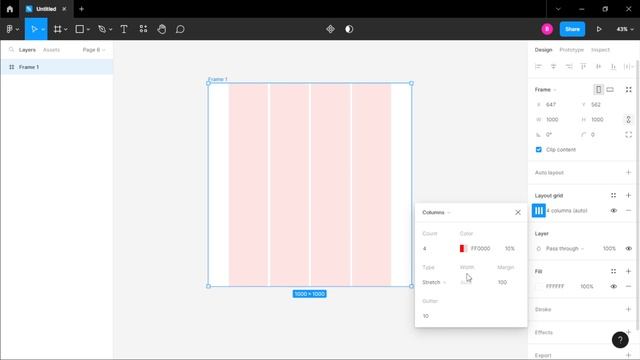Toggle constrain proportions lock icon
Screen dimensions: 640x360
coord(629,120)
